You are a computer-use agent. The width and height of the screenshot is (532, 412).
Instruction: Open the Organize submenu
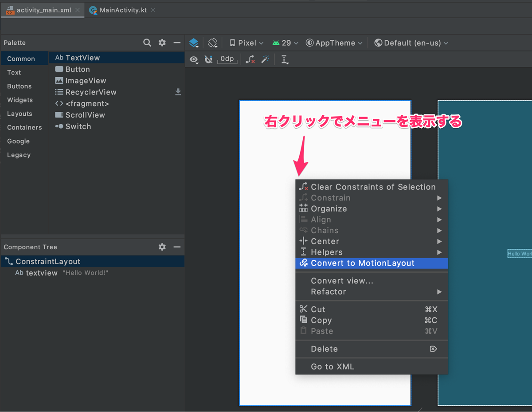pyautogui.click(x=372, y=208)
